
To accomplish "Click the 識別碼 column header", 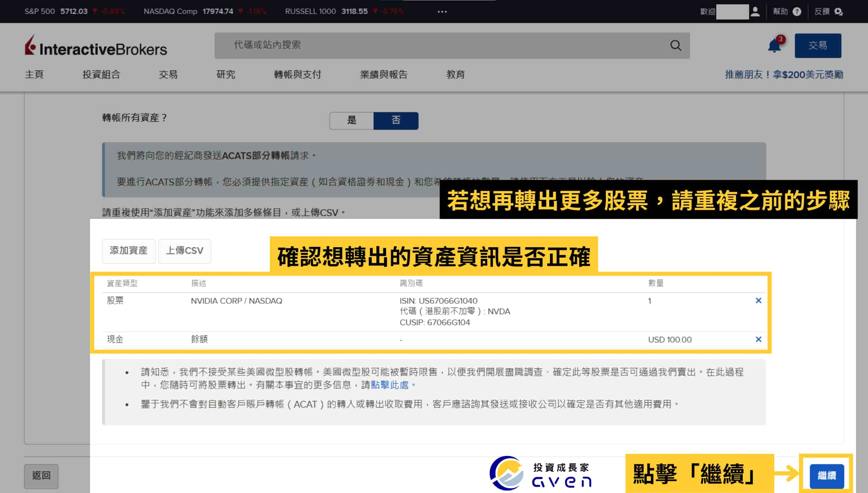I will click(411, 283).
